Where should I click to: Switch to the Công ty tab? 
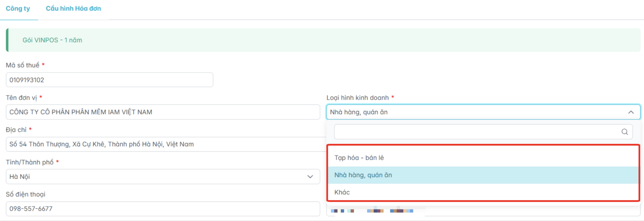pos(18,9)
